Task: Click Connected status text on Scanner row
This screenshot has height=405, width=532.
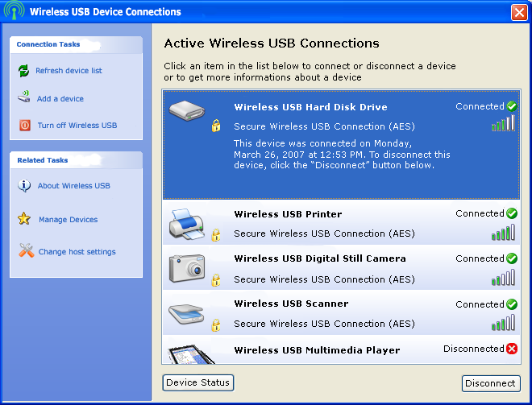Action: point(480,304)
